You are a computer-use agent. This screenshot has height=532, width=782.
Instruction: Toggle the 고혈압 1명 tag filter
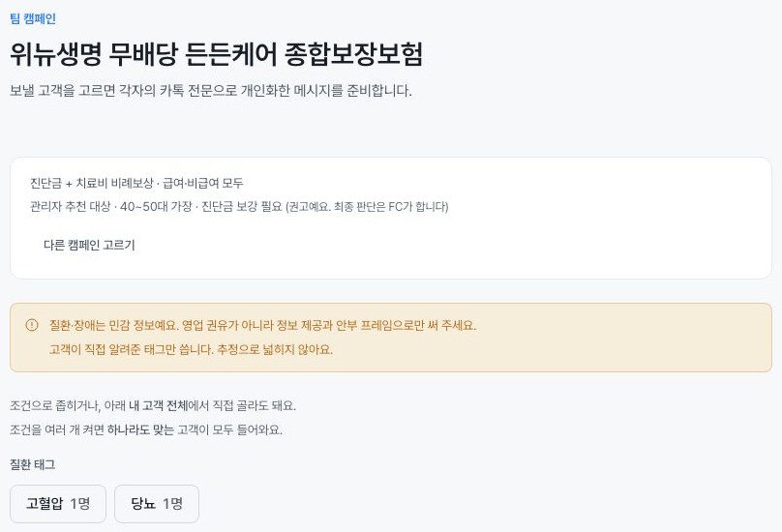click(58, 504)
